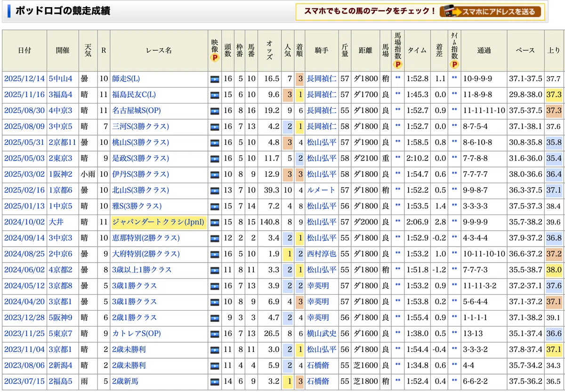Viewport: 565px width, 392px height.
Task: Play video for ジャパンダートクラシ race
Action: pos(215,223)
